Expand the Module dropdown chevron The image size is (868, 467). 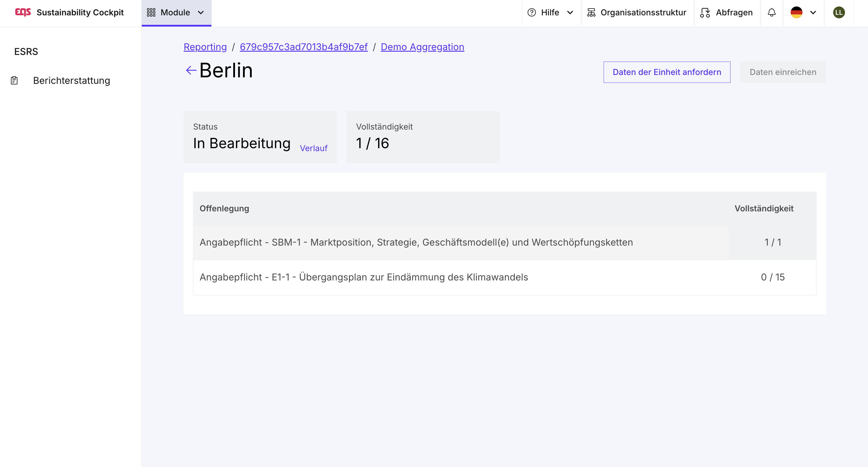coord(201,12)
